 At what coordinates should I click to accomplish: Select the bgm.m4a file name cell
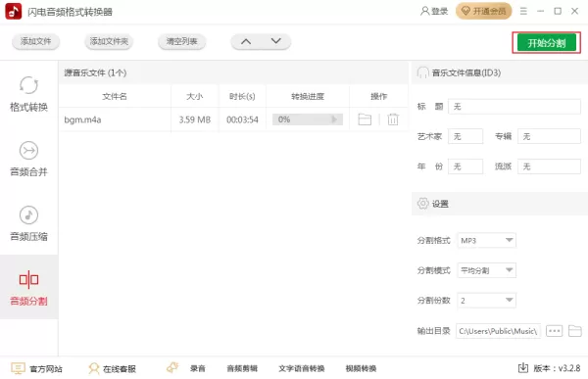pos(115,119)
